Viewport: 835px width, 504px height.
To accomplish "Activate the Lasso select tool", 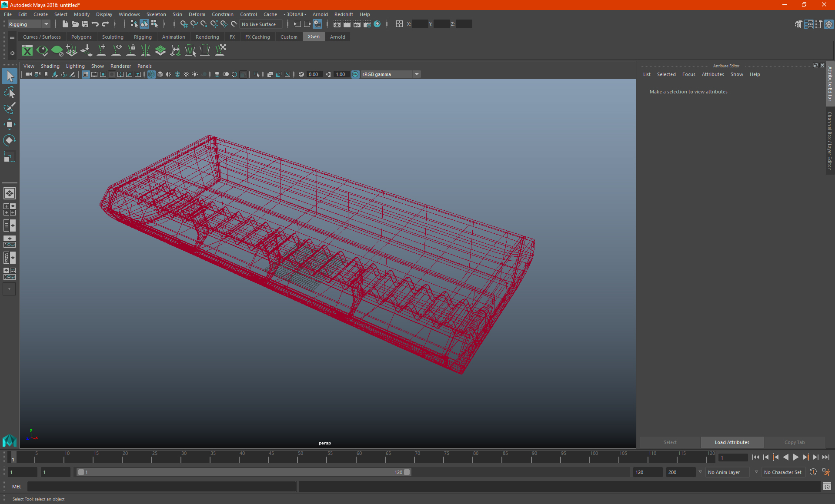I will click(x=10, y=93).
